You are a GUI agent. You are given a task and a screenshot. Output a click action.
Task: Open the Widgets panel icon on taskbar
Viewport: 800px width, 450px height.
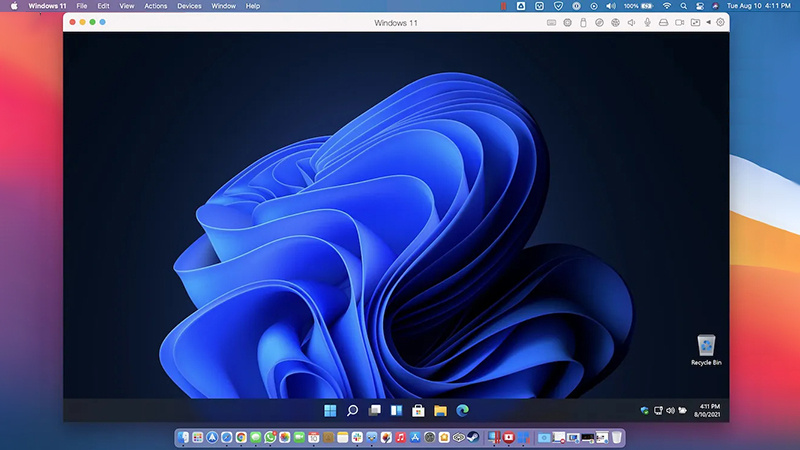coord(396,410)
